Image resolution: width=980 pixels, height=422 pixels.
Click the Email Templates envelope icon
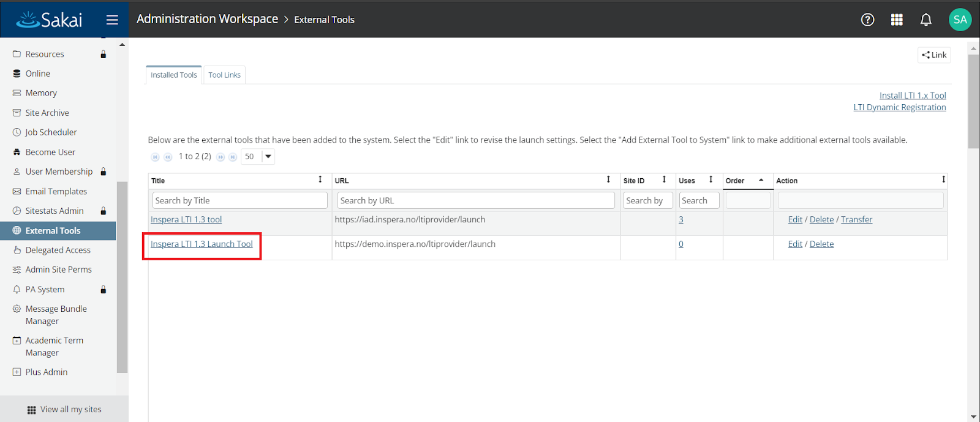[17, 191]
